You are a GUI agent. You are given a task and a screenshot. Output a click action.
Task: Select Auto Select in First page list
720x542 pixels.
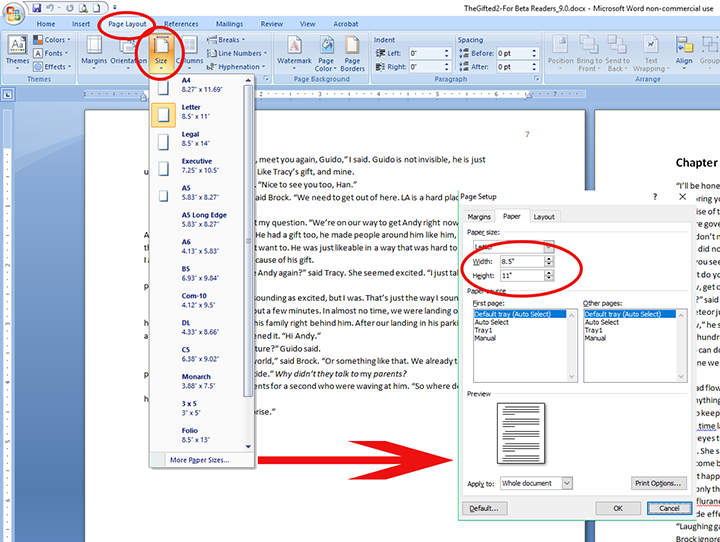[491, 322]
